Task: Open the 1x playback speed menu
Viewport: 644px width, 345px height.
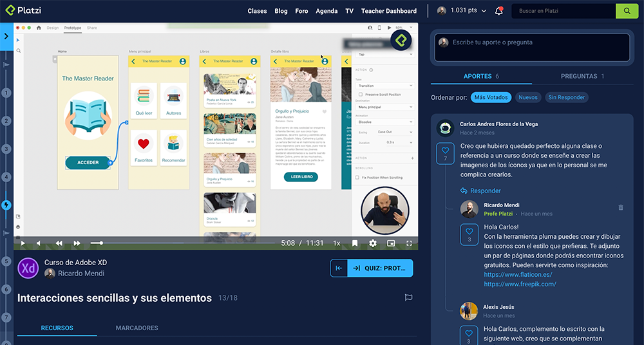Action: point(336,243)
